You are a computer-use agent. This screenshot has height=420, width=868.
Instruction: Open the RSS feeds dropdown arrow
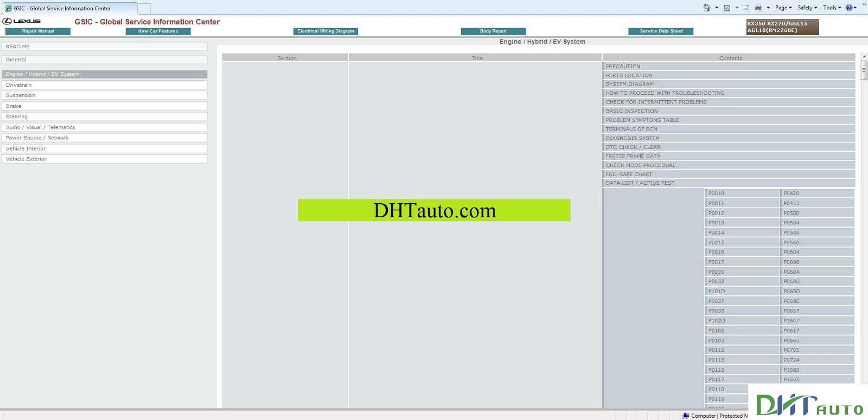737,8
